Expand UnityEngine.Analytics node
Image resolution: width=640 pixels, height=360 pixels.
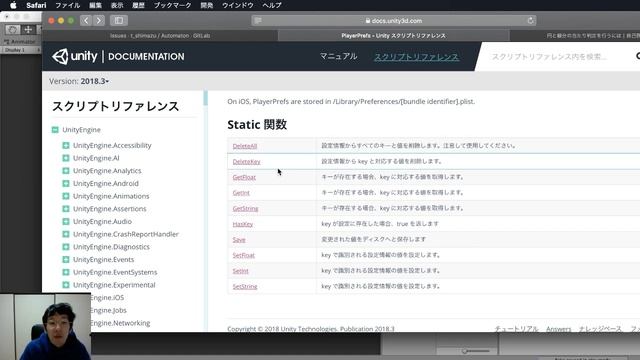[x=66, y=171]
